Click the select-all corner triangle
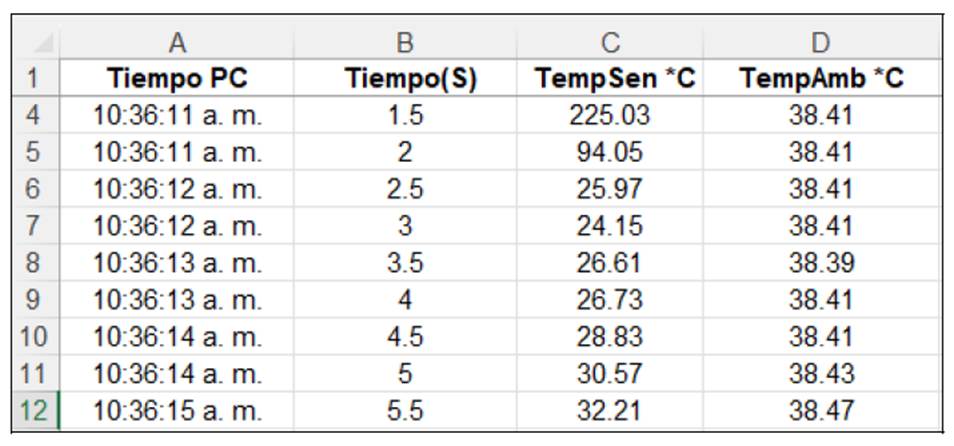This screenshot has width=954, height=446. click(x=42, y=45)
